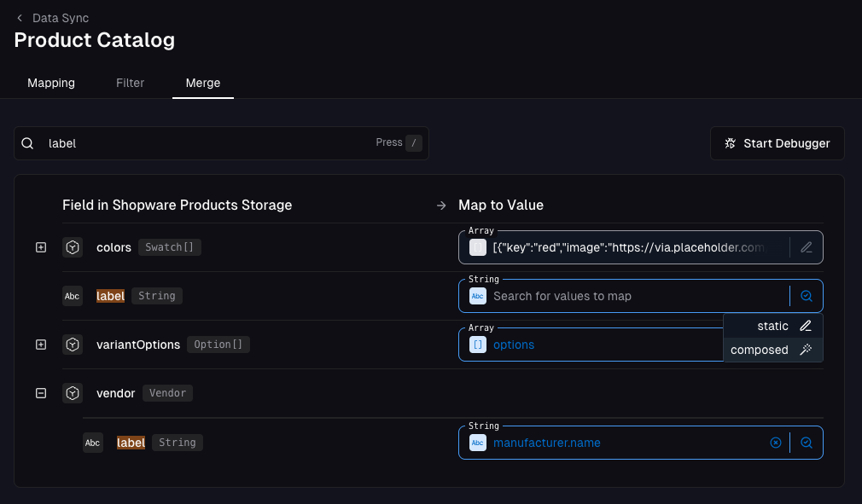Click the search input containing label
This screenshot has height=504, width=862.
coord(171,142)
